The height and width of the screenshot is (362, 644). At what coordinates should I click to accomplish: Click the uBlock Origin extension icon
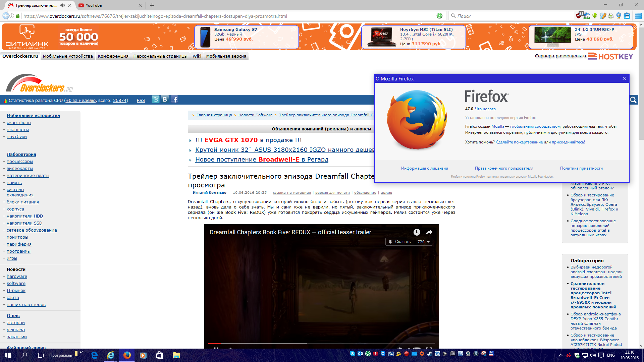(579, 15)
